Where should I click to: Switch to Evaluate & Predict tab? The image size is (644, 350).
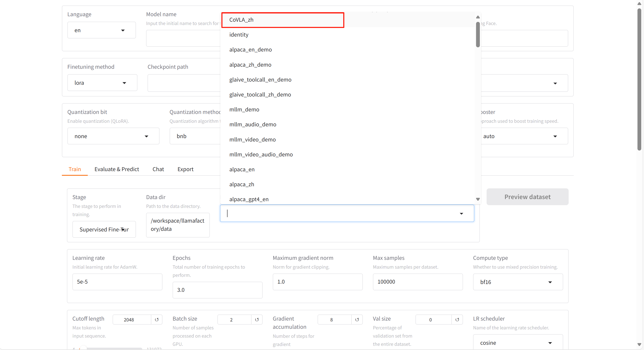(117, 169)
